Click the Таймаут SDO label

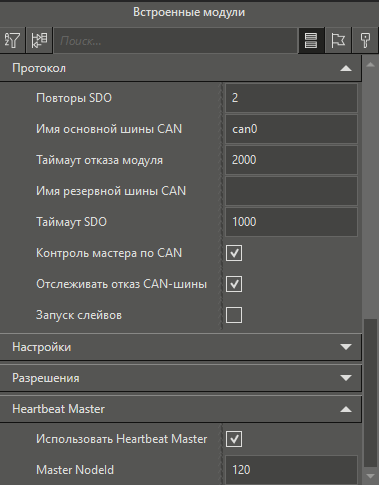click(71, 222)
